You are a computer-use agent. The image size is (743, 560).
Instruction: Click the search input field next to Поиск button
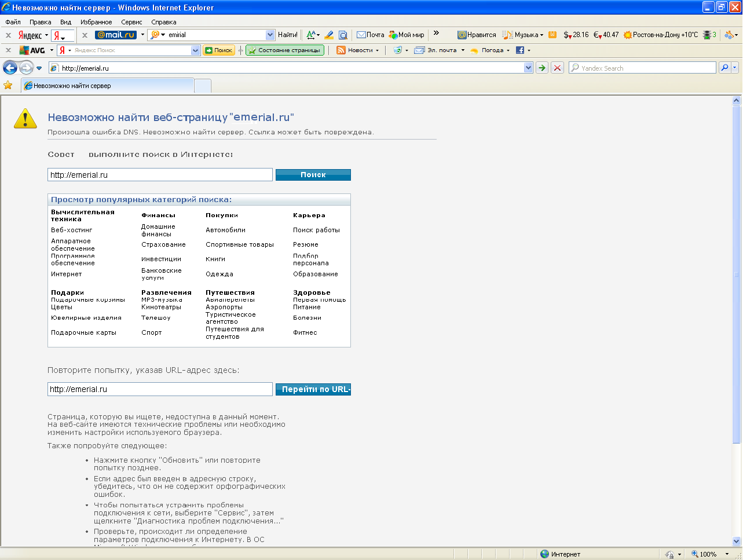[160, 175]
